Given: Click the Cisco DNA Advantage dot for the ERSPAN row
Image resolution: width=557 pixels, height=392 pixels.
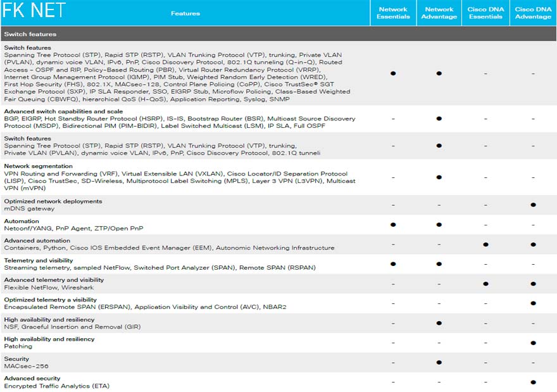Looking at the screenshot, I should (x=533, y=303).
